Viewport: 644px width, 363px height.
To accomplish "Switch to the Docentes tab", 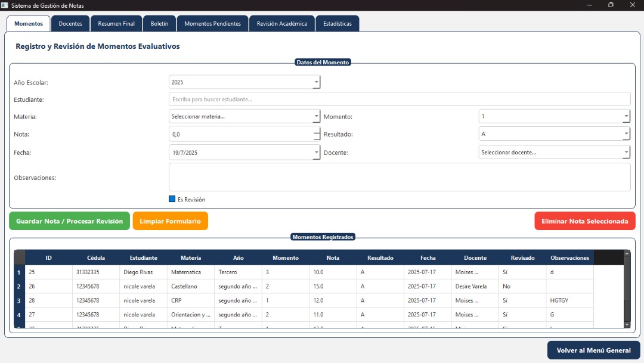I will click(x=70, y=24).
